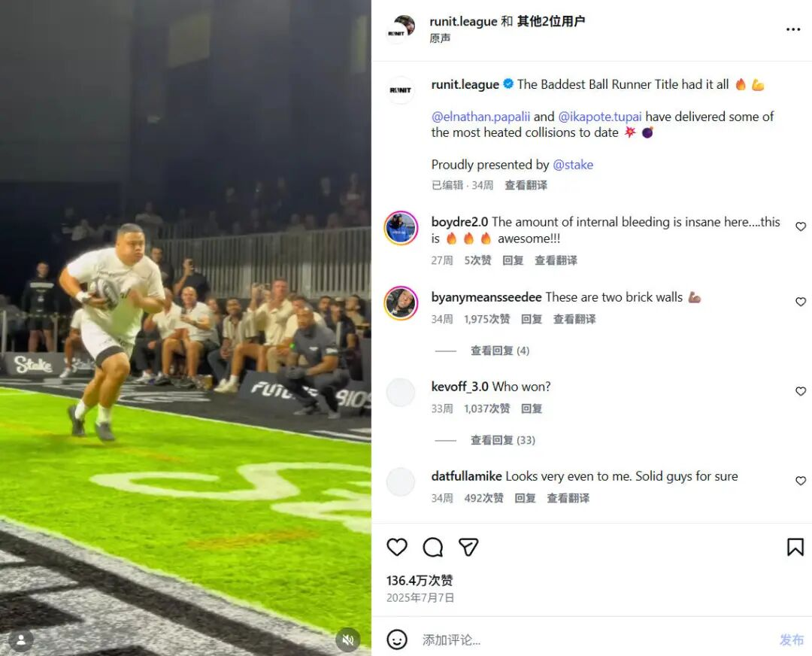Like kevoff_3.0's comment
Image resolution: width=812 pixels, height=656 pixels.
pos(801,391)
